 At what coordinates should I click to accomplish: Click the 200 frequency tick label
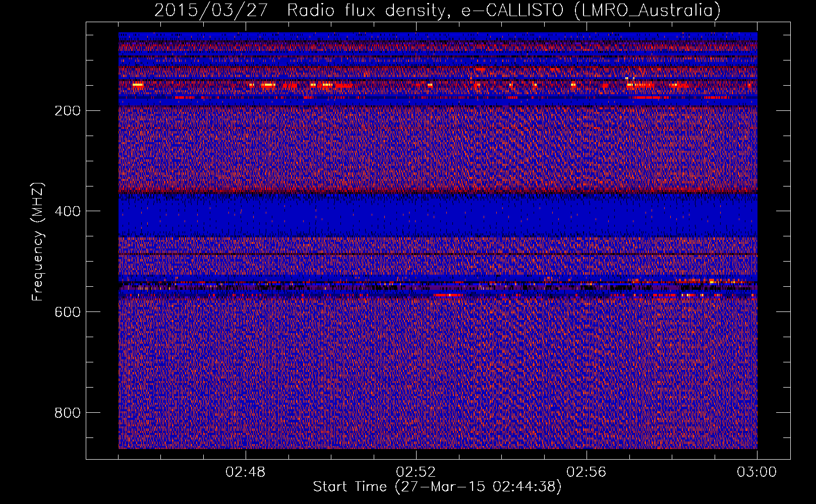point(68,111)
